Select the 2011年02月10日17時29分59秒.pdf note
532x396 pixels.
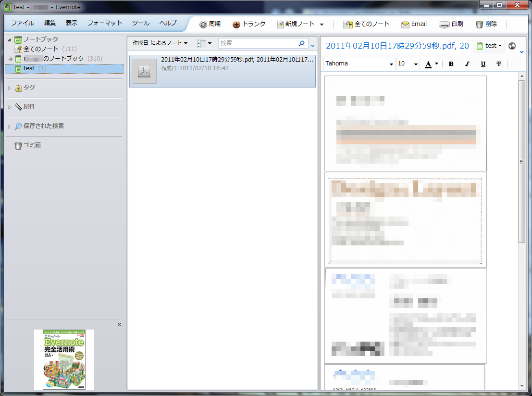[x=223, y=71]
